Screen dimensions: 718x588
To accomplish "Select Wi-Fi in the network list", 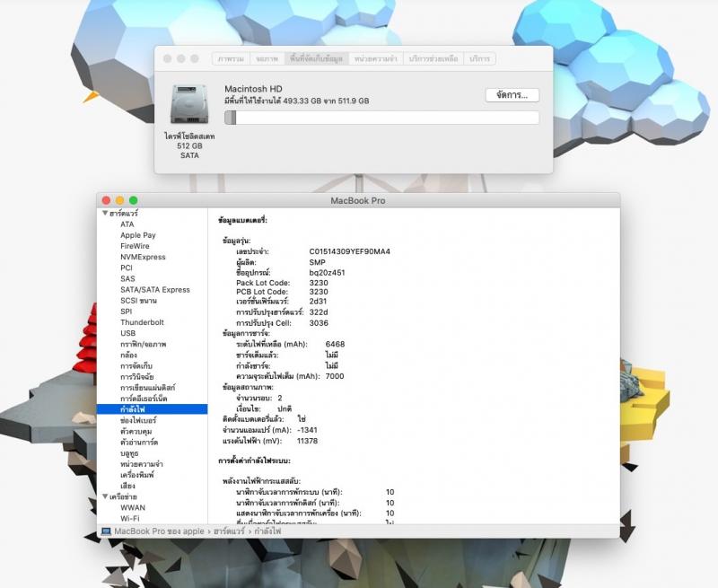I will pos(130,519).
